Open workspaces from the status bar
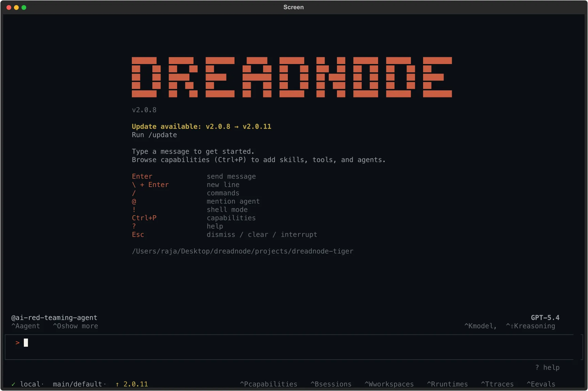Viewport: 588px width, 391px height. pos(389,384)
